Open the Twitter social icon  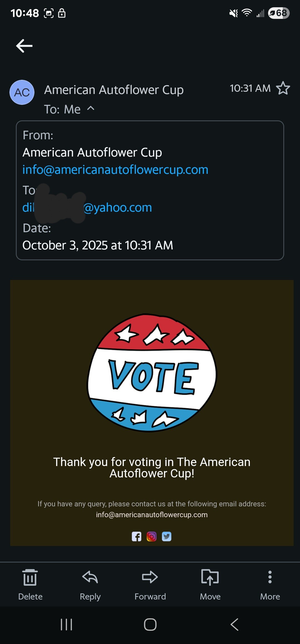(x=167, y=536)
